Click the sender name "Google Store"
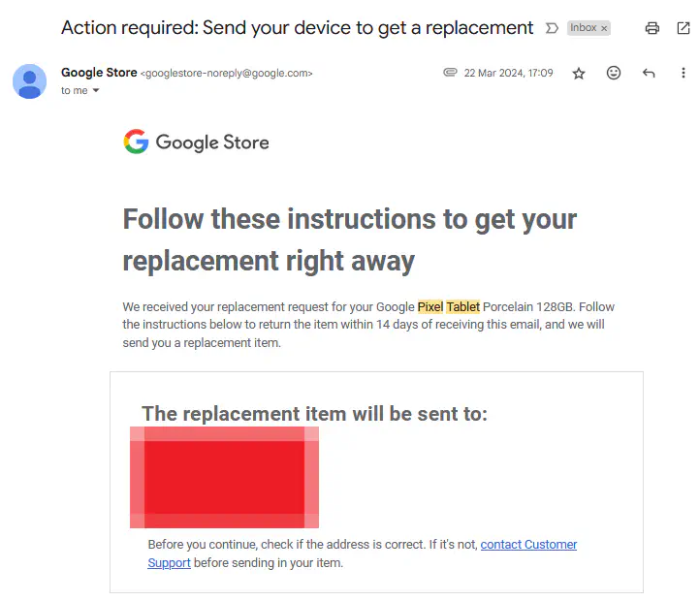This screenshot has width=700, height=601. point(98,73)
